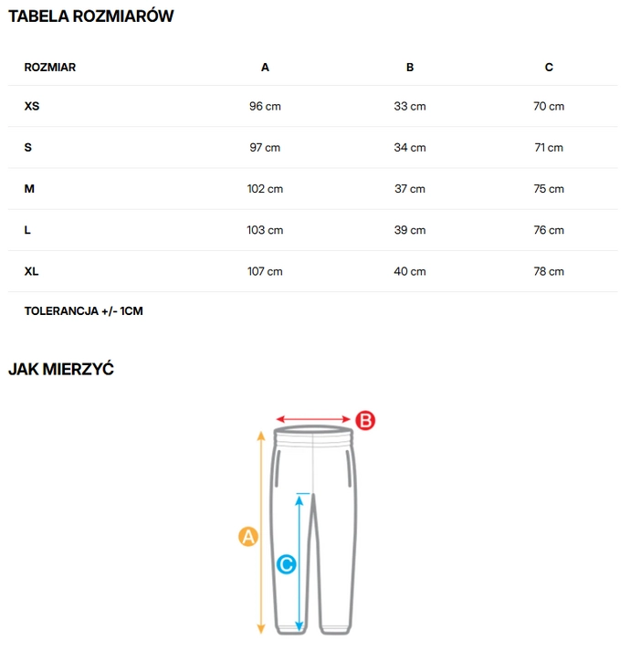Image resolution: width=630 pixels, height=672 pixels.
Task: Click the 39 cm value for L
Action: pyautogui.click(x=410, y=230)
